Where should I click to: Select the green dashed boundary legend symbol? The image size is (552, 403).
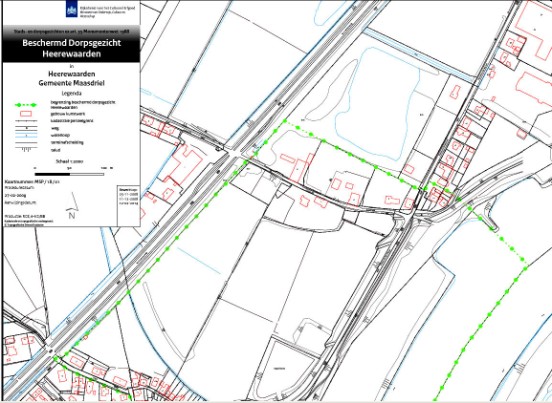point(25,105)
